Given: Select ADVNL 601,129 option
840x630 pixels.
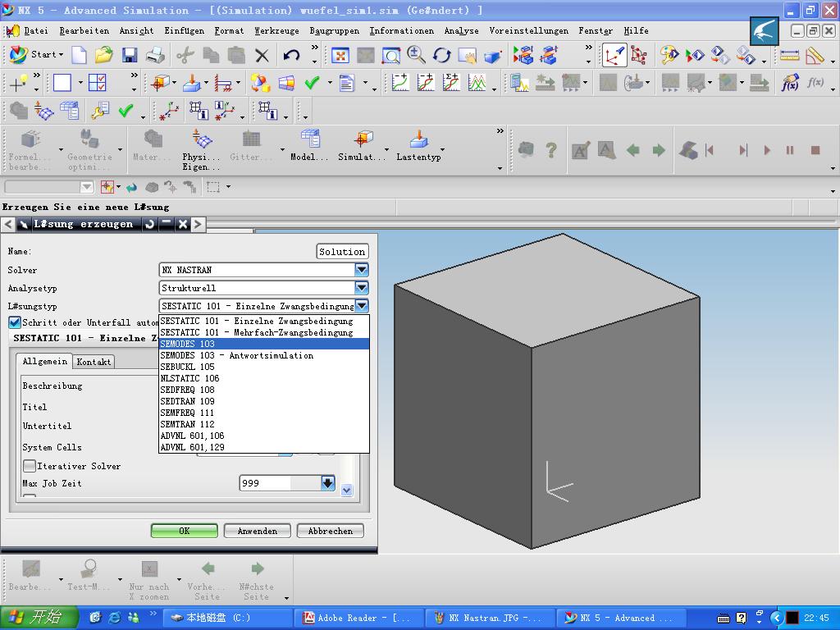Looking at the screenshot, I should (x=264, y=447).
